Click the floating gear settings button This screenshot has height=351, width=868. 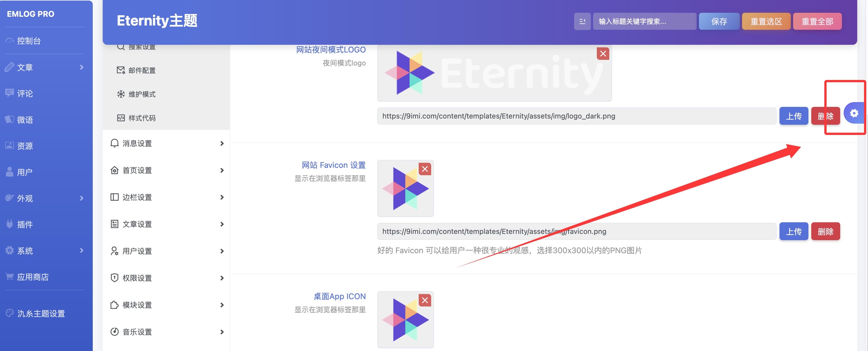tap(854, 113)
